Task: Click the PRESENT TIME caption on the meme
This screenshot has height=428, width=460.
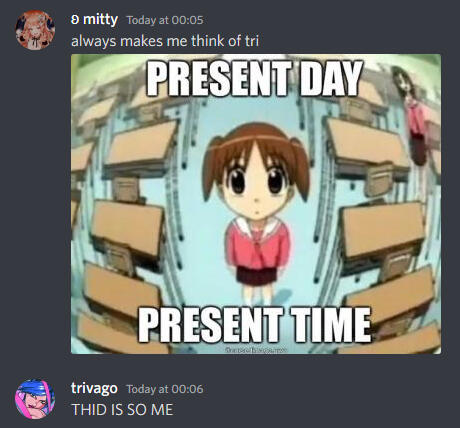Action: 255,325
